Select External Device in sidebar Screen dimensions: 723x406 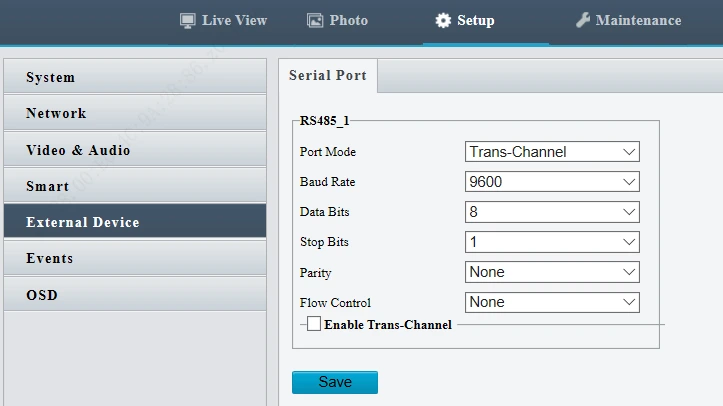tap(134, 222)
